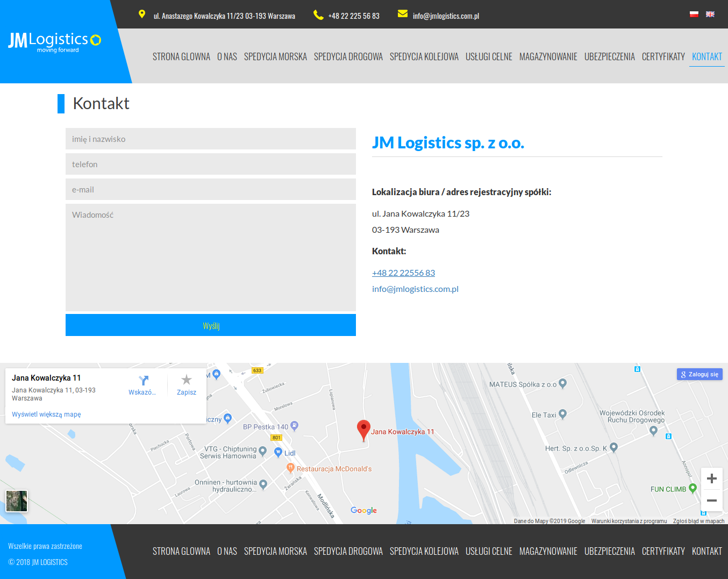Open USŁUGI CELNE in top menu

click(489, 56)
